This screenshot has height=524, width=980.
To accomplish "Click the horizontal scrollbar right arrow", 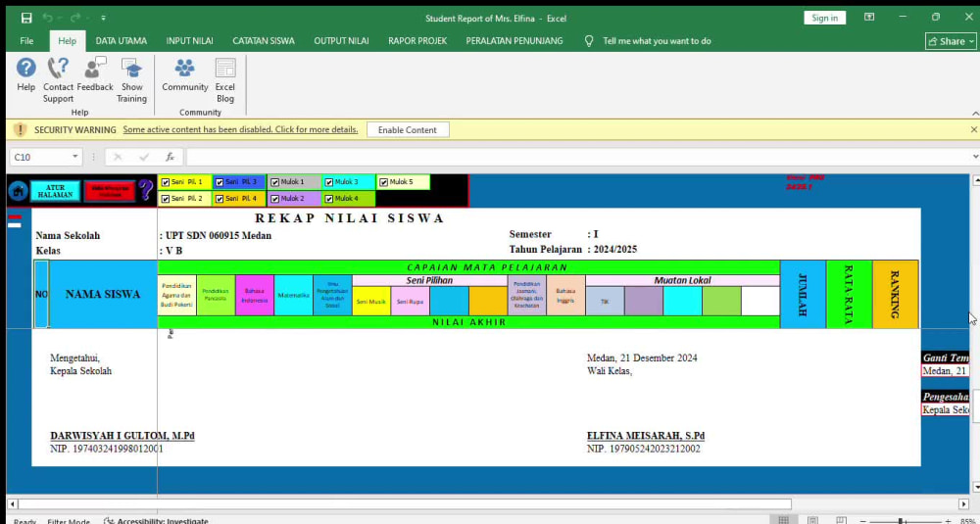I will (x=963, y=503).
